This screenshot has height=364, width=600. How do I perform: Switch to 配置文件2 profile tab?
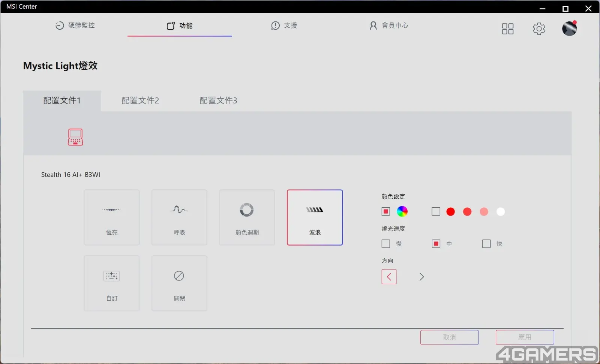pyautogui.click(x=140, y=100)
